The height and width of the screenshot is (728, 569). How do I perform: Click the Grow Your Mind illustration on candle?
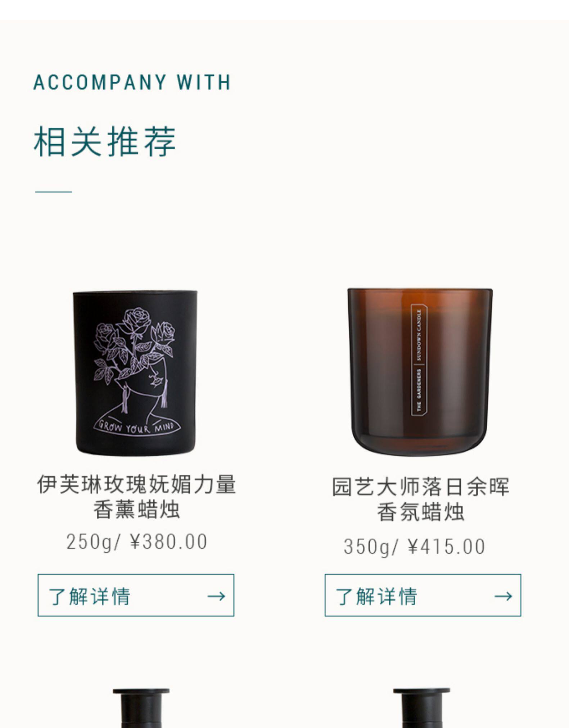tap(137, 426)
